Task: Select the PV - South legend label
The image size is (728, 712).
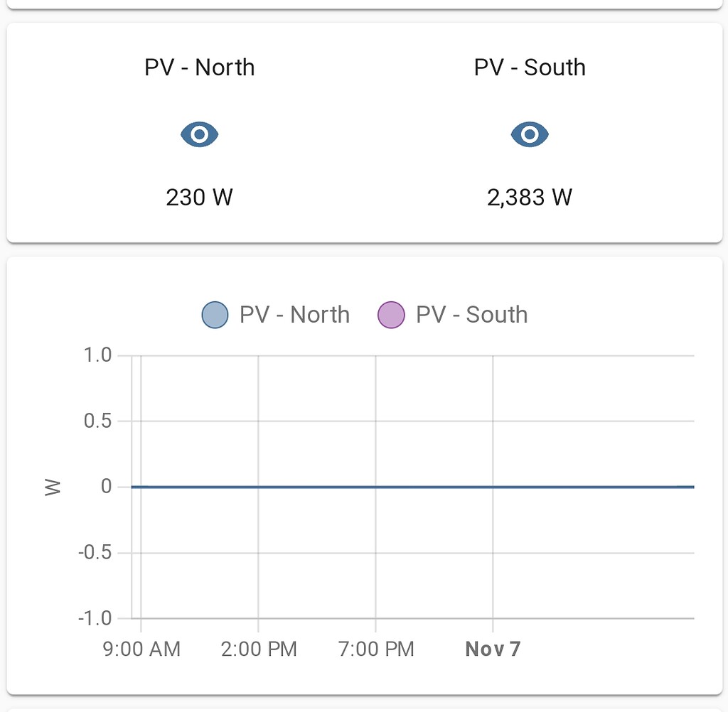Action: pos(471,314)
